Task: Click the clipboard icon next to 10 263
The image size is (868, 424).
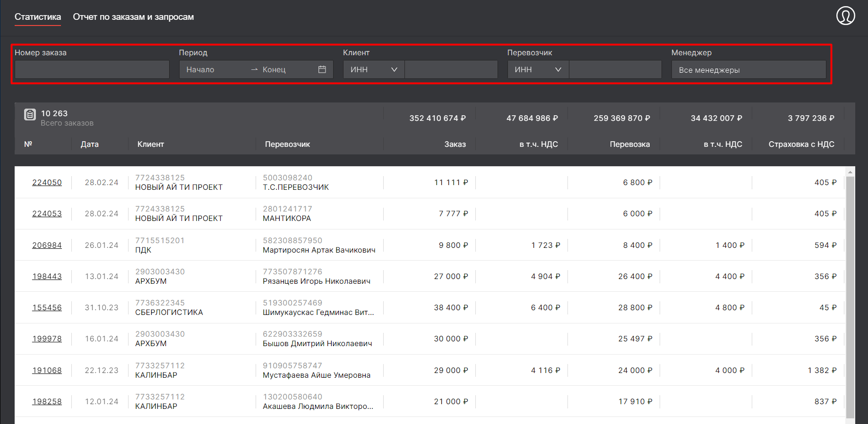Action: (30, 114)
